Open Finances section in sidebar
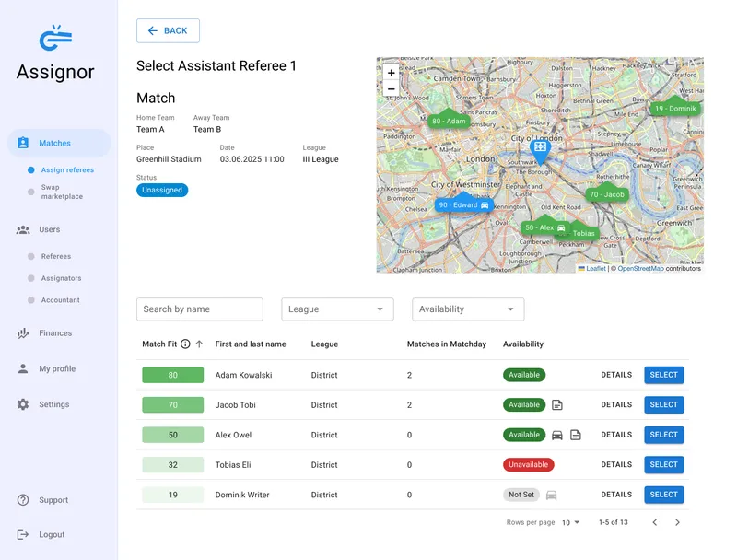 click(55, 333)
